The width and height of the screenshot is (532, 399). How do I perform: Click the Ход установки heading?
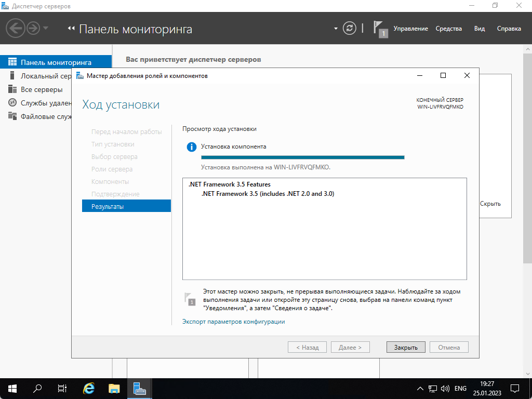[x=121, y=104]
